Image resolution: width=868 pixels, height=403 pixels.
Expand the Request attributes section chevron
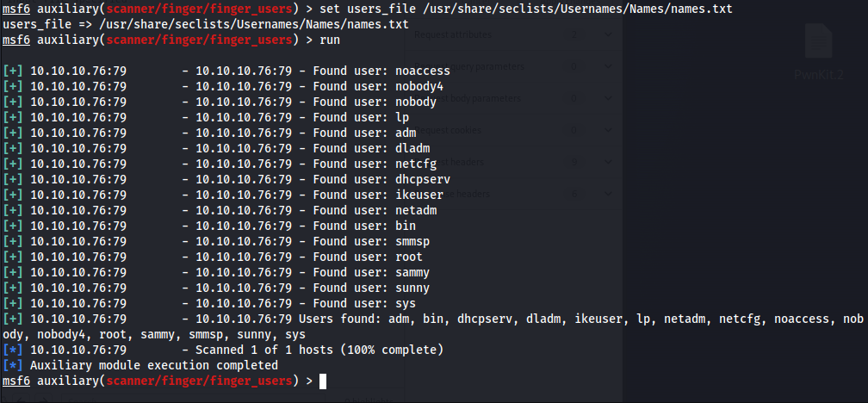click(608, 35)
